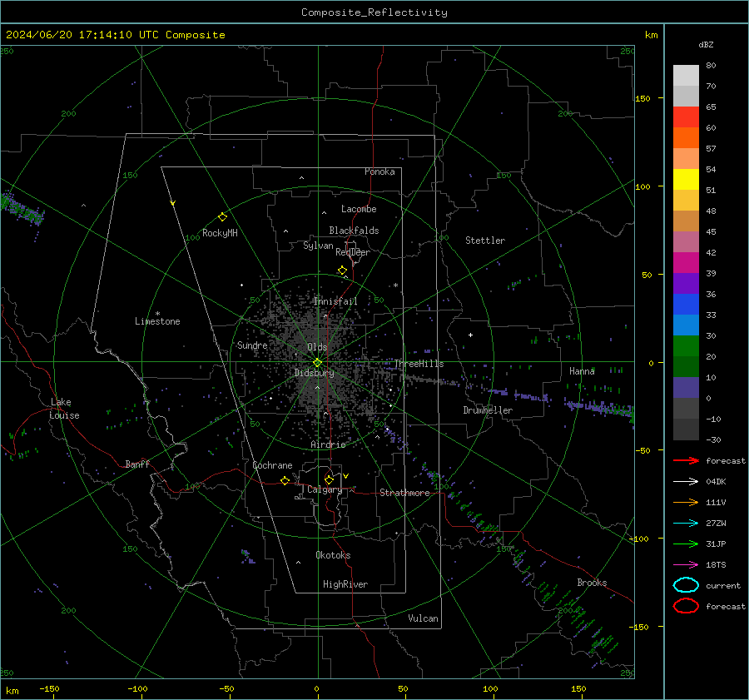
Task: Click yellow radar center marker near Didsbury
Action: click(x=317, y=362)
